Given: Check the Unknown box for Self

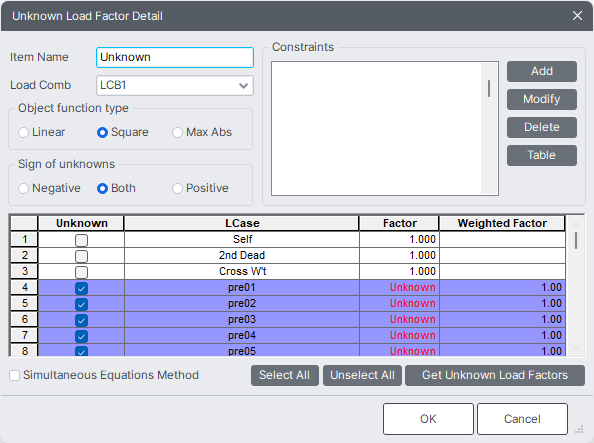Looking at the screenshot, I should [x=81, y=240].
